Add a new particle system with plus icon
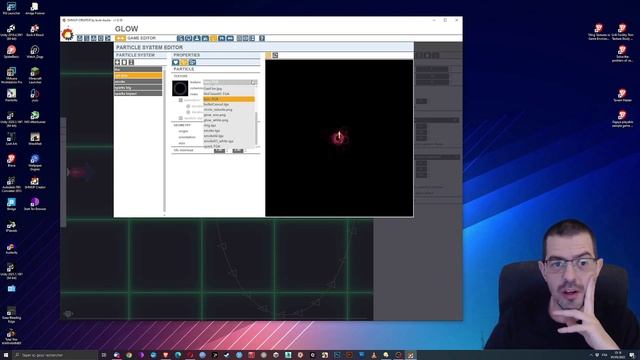Viewport: 640px width, 360px height. tap(118, 62)
